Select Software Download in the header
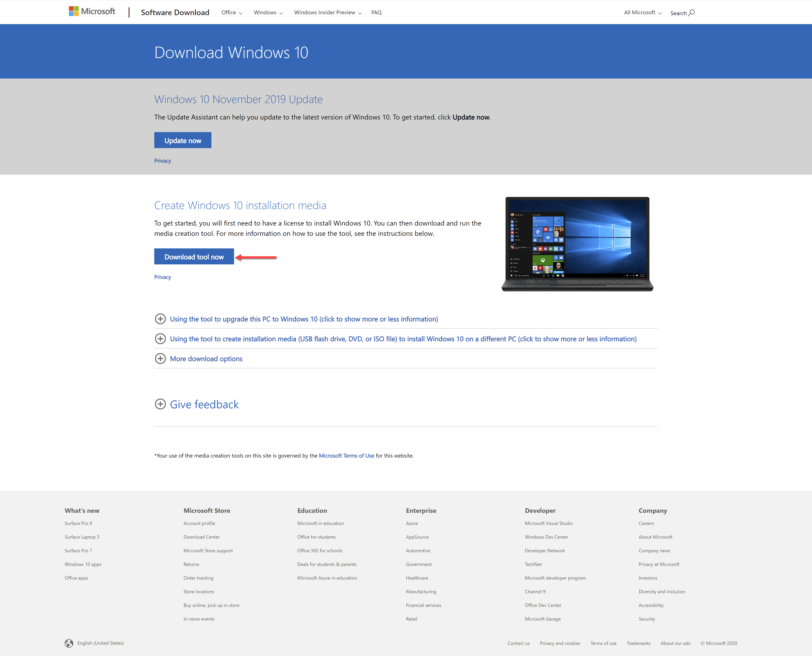The image size is (812, 656). (175, 12)
